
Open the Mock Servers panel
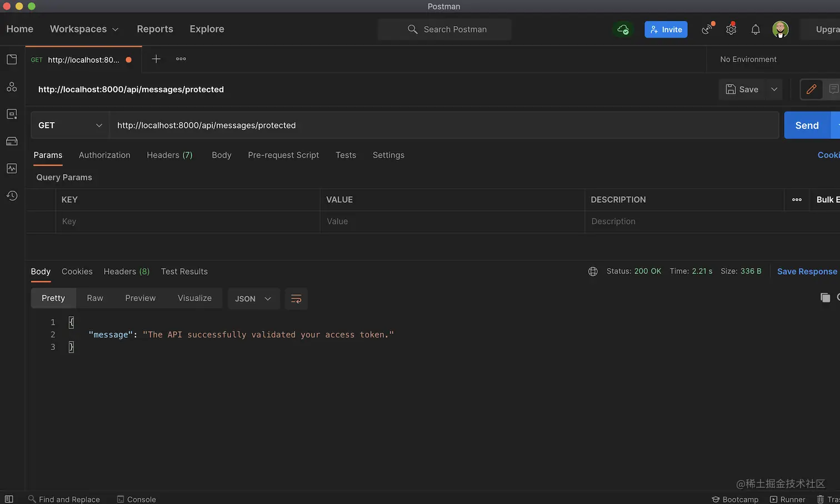point(12,141)
